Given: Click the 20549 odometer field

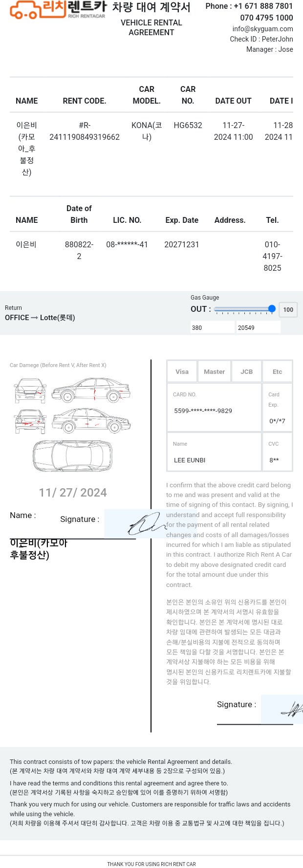Looking at the screenshot, I should click(259, 327).
